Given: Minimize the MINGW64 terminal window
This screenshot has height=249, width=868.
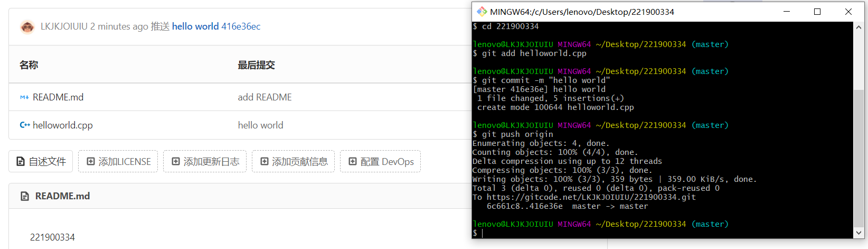Looking at the screenshot, I should pyautogui.click(x=786, y=12).
